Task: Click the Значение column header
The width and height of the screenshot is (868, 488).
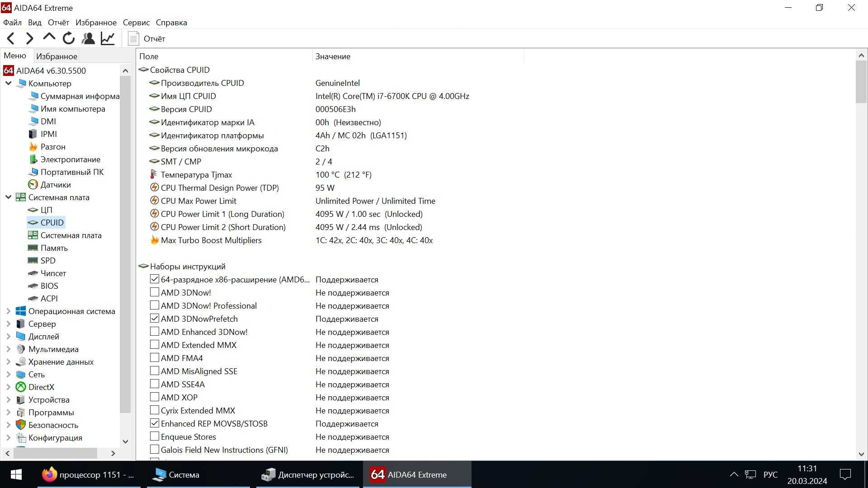Action: (418, 56)
